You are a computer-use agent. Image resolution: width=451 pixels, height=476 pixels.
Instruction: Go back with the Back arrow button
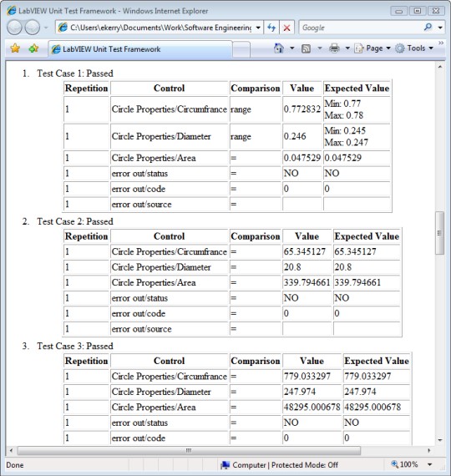(x=14, y=28)
